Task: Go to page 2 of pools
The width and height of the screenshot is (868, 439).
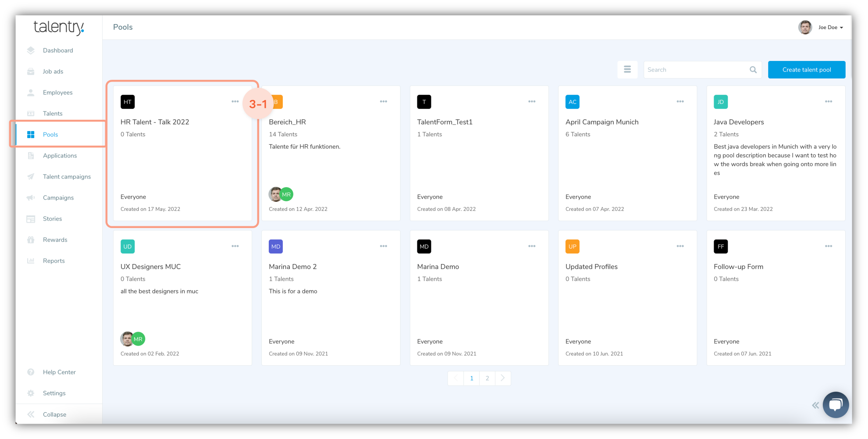Action: pyautogui.click(x=487, y=378)
